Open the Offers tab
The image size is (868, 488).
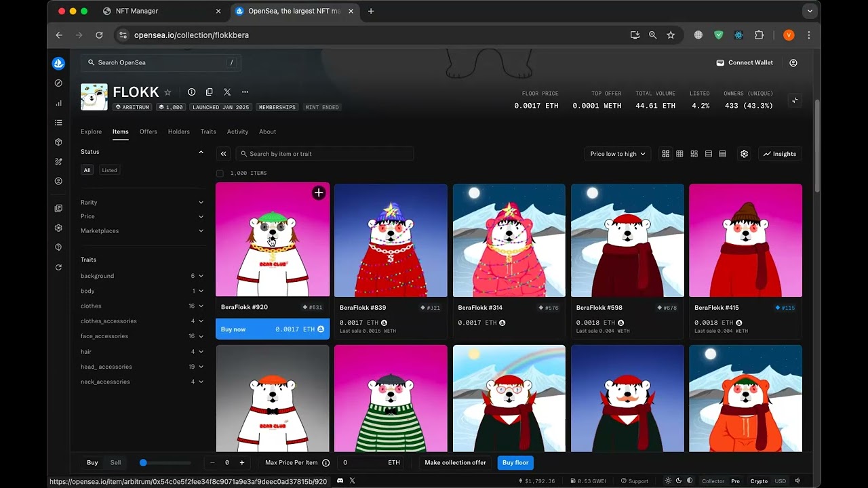pyautogui.click(x=148, y=131)
